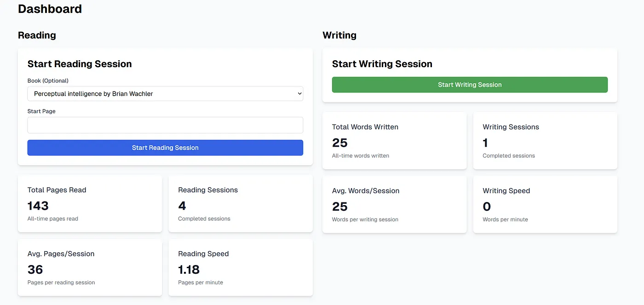The height and width of the screenshot is (305, 644).
Task: Open the Avg. Pages/Session card
Action: coord(90,267)
